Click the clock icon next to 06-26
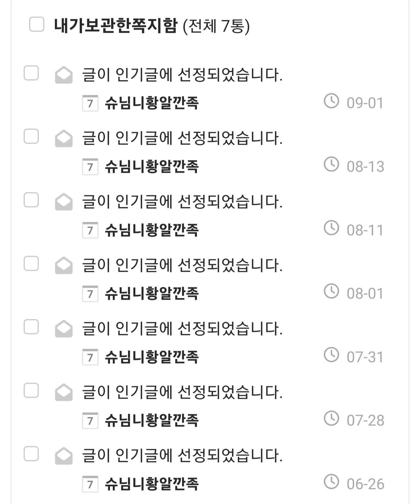The height and width of the screenshot is (504, 420). point(331,482)
